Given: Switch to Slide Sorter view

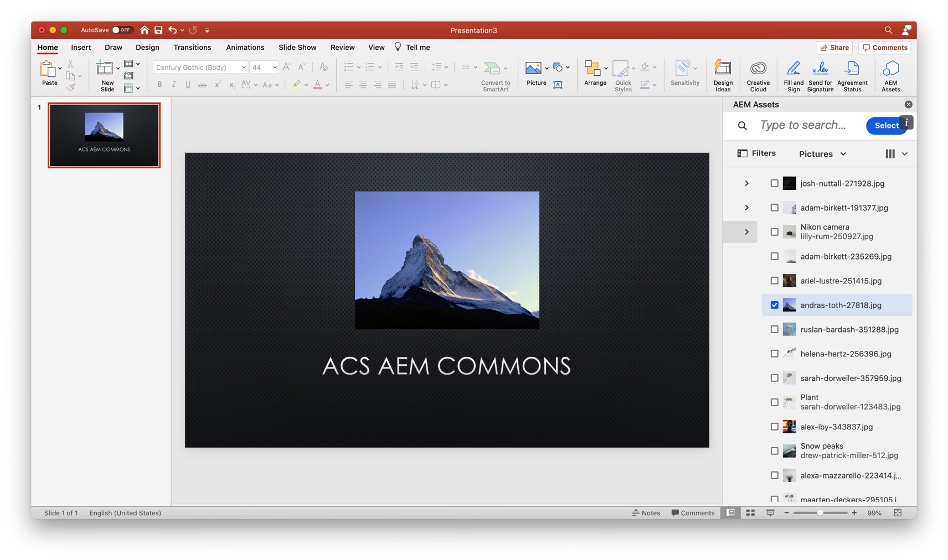Looking at the screenshot, I should [750, 513].
